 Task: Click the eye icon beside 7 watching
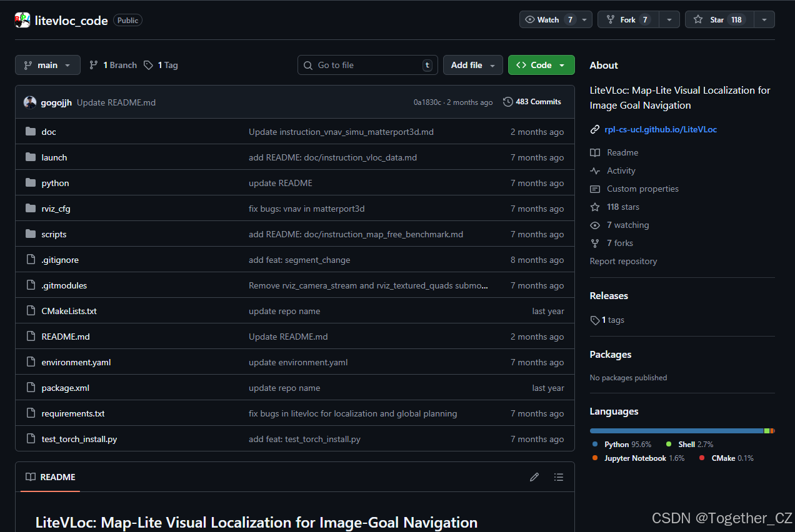(x=595, y=225)
